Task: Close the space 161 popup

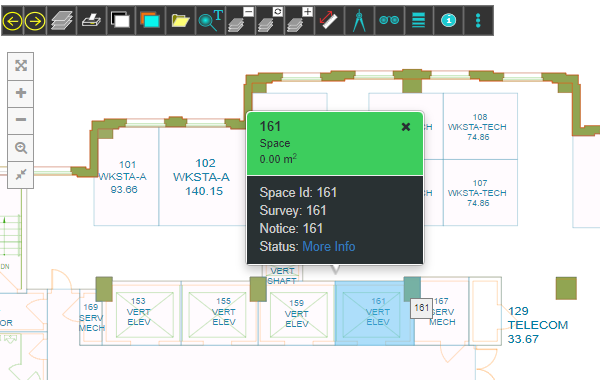Action: (406, 127)
